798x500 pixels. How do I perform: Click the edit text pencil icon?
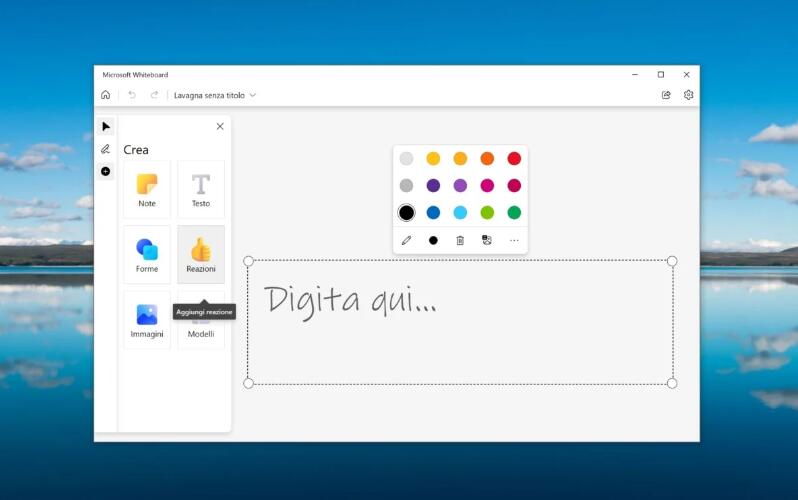406,240
